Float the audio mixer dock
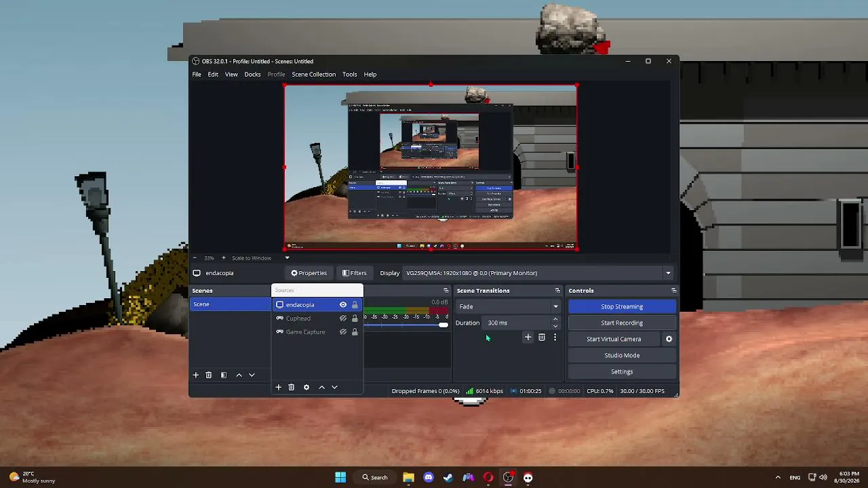868x488 pixels. pos(446,291)
